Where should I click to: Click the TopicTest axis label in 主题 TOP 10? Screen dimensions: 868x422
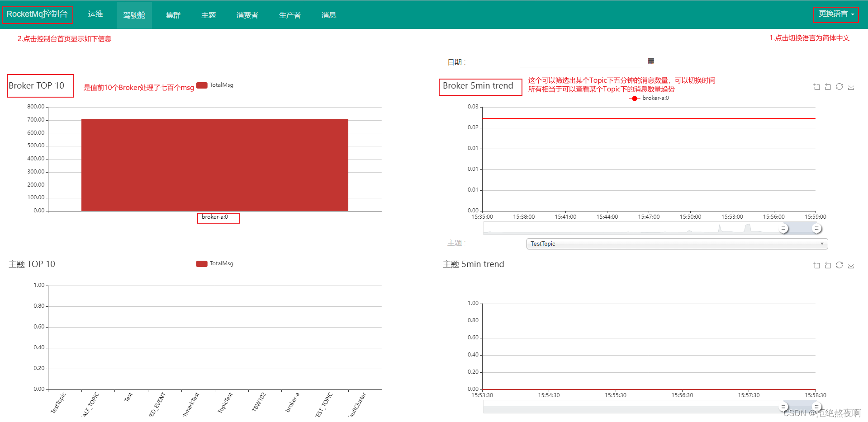point(225,403)
